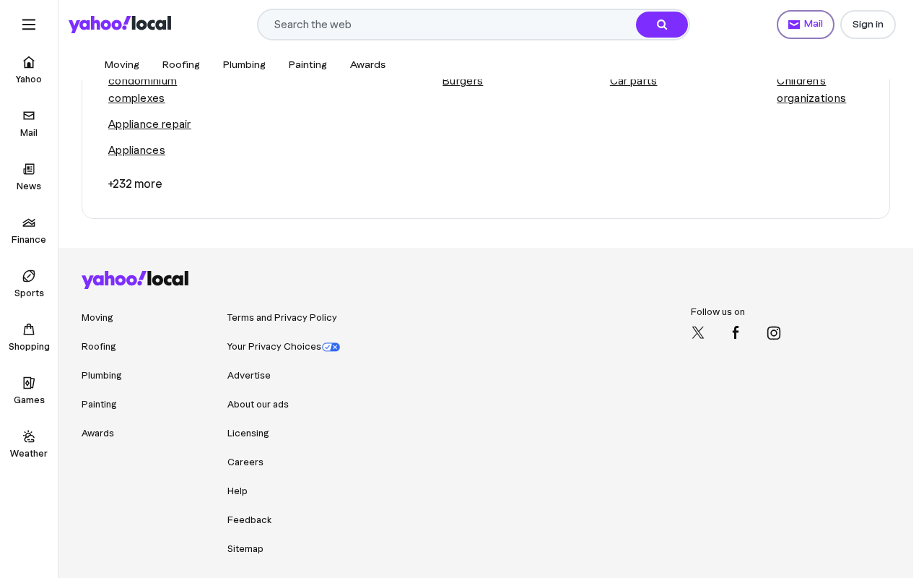The image size is (924, 578).
Task: Open Sports from the sidebar
Action: click(x=29, y=284)
